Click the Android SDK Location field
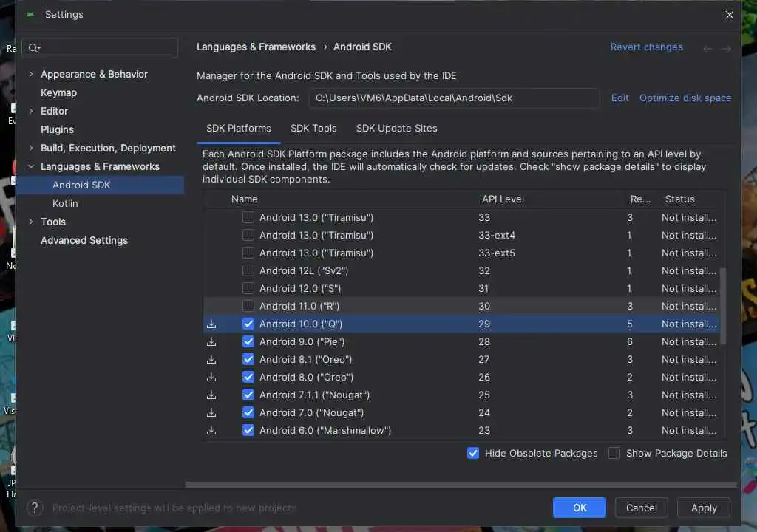 tap(455, 98)
